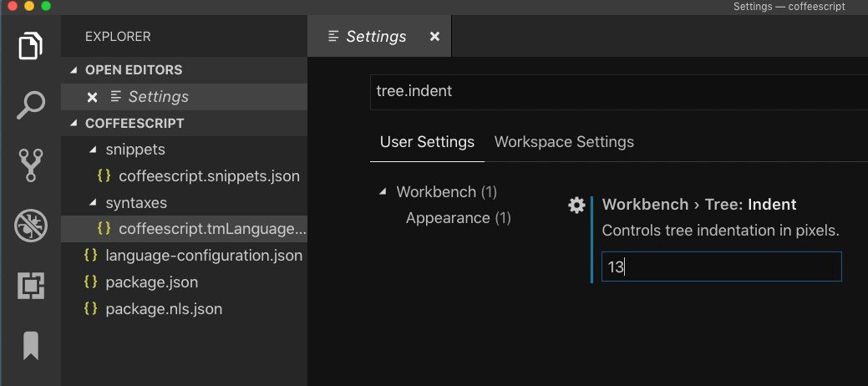Click the macOS yellow minimize button

29,6
